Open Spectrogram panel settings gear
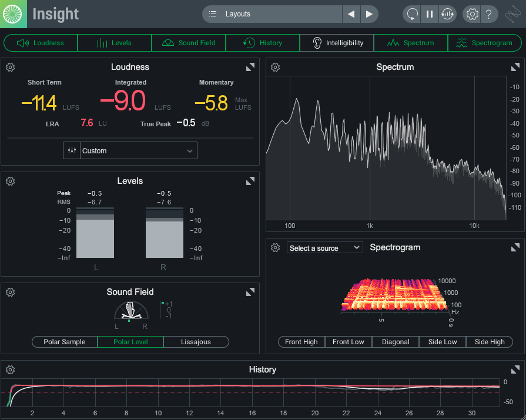This screenshot has height=420, width=526. 276,248
